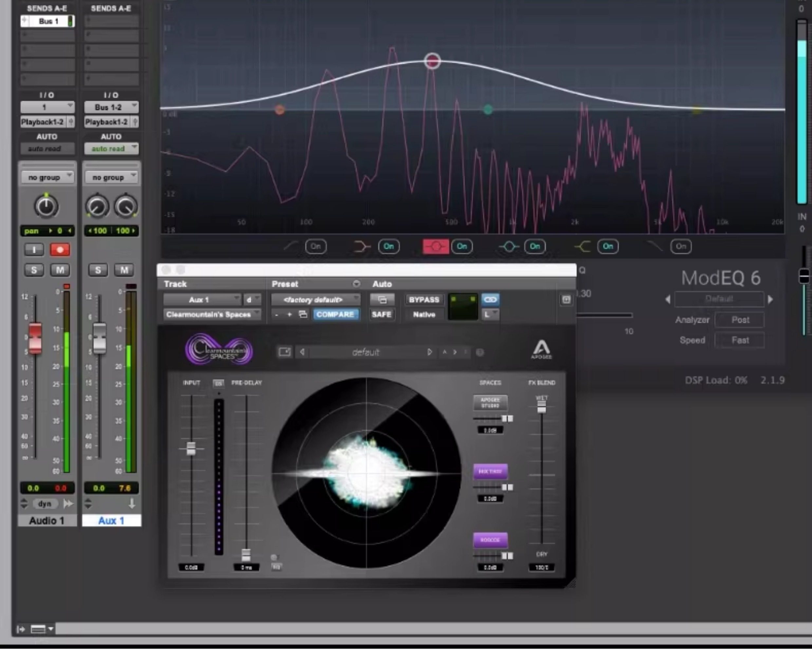Click the teal EQ node on the graph
This screenshot has height=650, width=812.
click(x=488, y=110)
